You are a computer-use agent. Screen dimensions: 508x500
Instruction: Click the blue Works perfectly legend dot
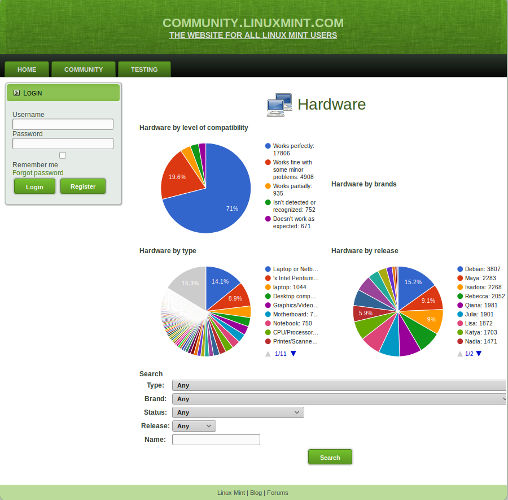268,146
